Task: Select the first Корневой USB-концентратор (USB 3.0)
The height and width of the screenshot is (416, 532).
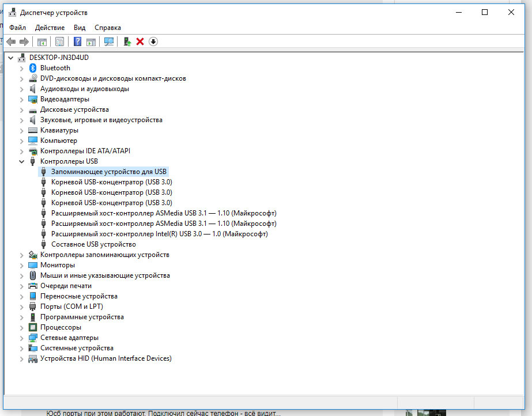Action: tap(112, 182)
